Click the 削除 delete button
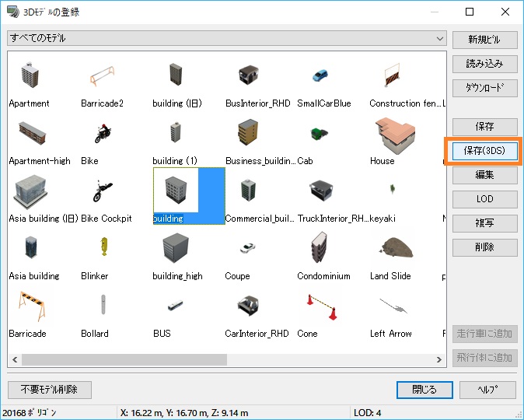Image resolution: width=524 pixels, height=420 pixels. pos(485,247)
